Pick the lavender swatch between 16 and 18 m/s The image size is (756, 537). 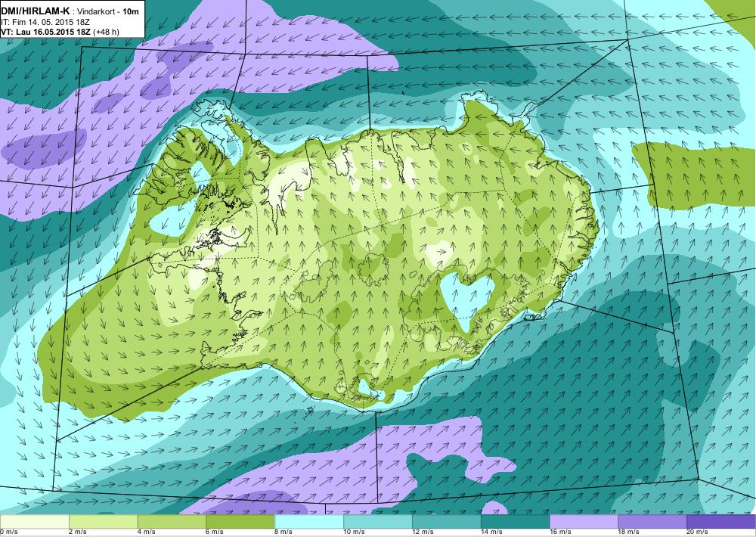click(584, 521)
